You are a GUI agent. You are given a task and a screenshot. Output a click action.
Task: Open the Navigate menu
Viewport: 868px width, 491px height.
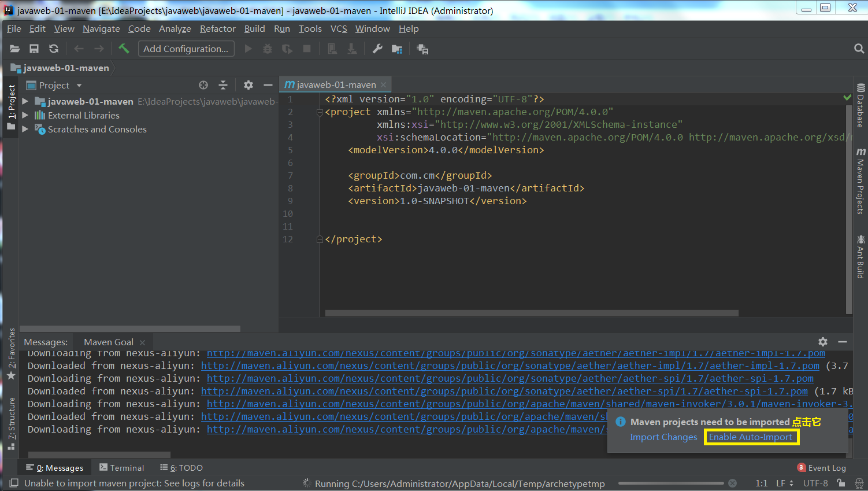(x=101, y=28)
